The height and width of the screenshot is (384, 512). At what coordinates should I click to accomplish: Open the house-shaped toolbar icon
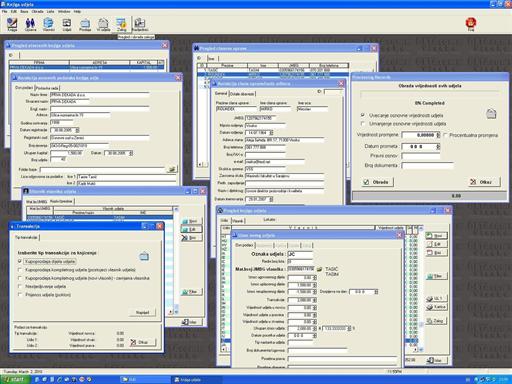(103, 25)
